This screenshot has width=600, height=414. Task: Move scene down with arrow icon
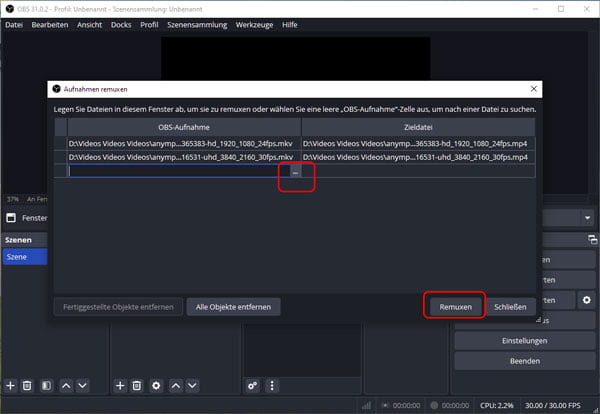[83, 386]
